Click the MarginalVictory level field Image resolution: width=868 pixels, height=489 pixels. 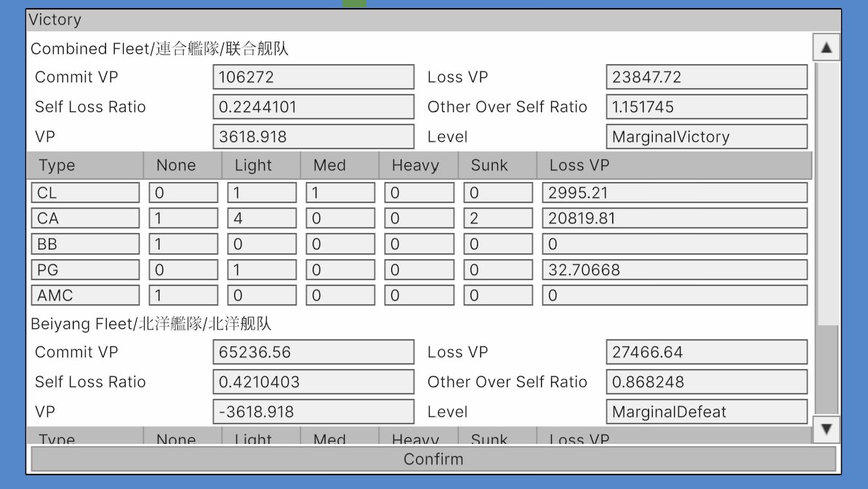click(706, 137)
